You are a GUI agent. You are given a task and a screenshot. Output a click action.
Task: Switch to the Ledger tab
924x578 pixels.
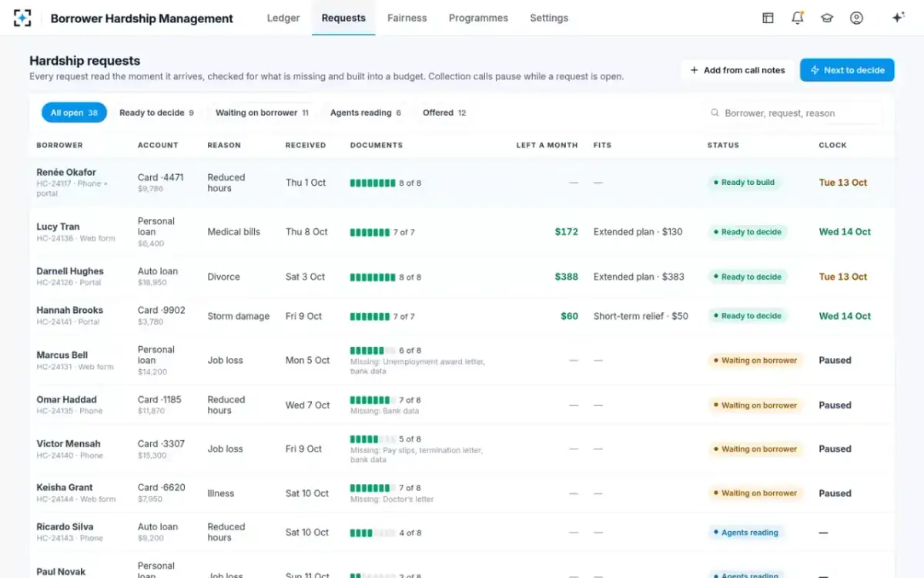coord(283,18)
